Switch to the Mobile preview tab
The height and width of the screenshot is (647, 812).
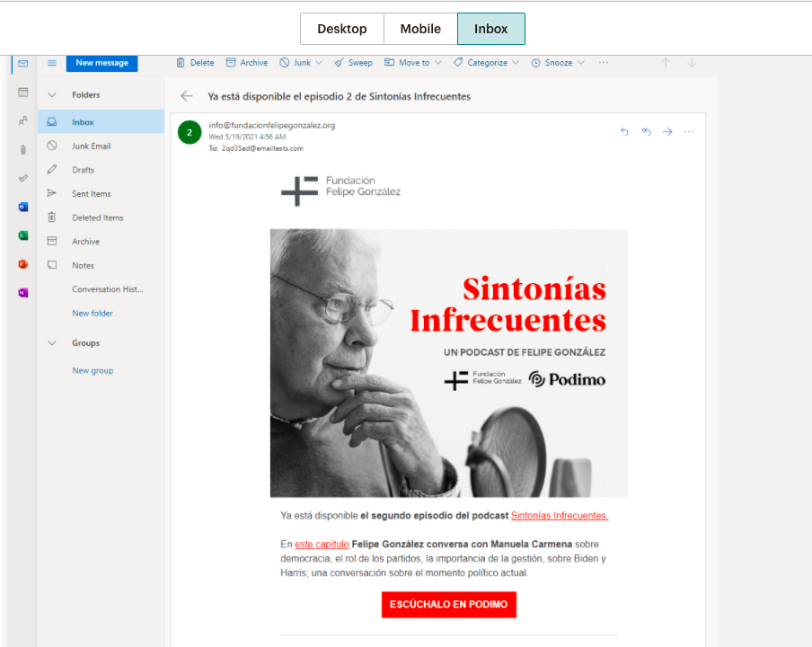pos(420,29)
